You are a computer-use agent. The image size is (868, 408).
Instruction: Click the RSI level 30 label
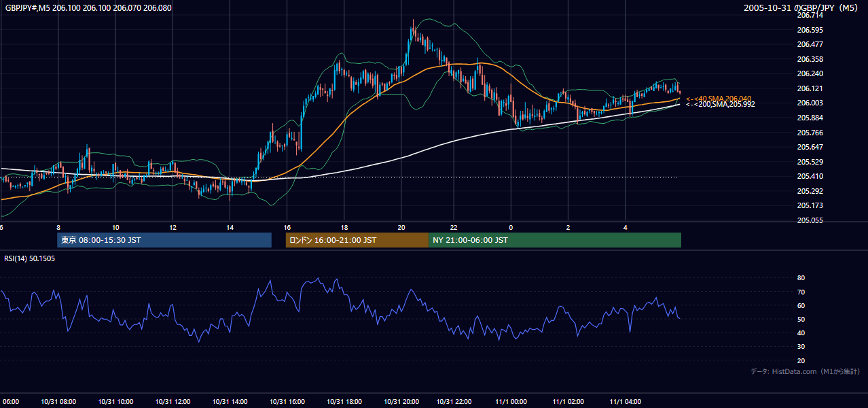point(801,347)
